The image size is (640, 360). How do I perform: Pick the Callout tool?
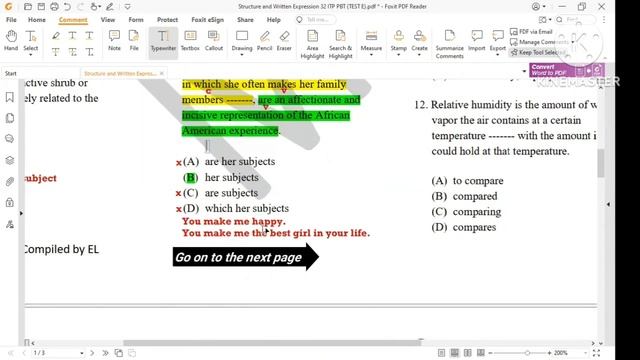click(213, 40)
